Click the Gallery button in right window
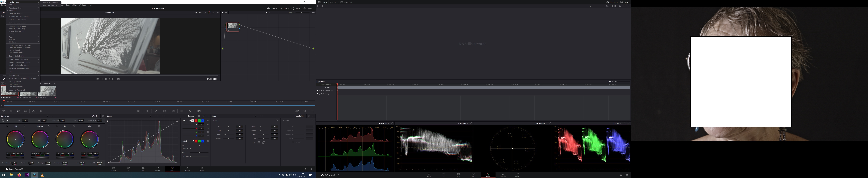The height and width of the screenshot is (178, 868). click(322, 2)
